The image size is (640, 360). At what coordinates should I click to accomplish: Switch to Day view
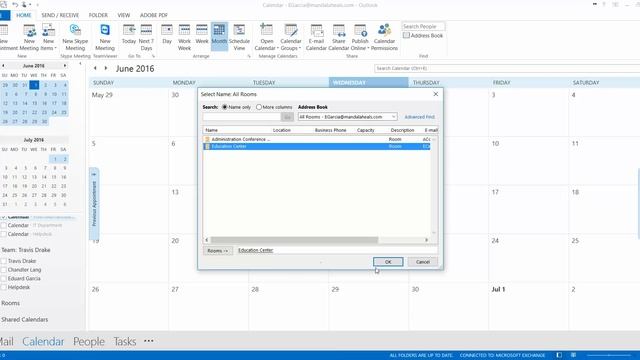pyautogui.click(x=167, y=35)
